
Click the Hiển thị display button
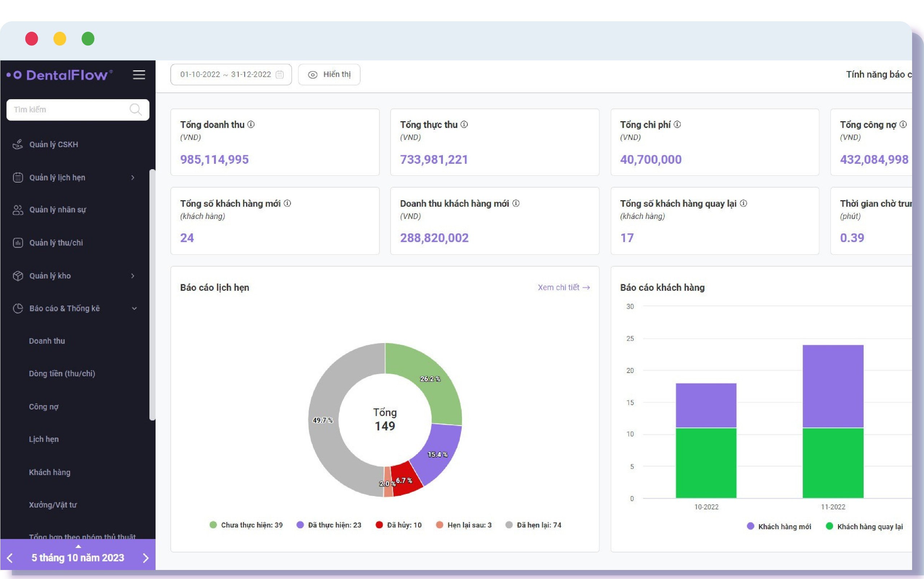click(x=329, y=74)
